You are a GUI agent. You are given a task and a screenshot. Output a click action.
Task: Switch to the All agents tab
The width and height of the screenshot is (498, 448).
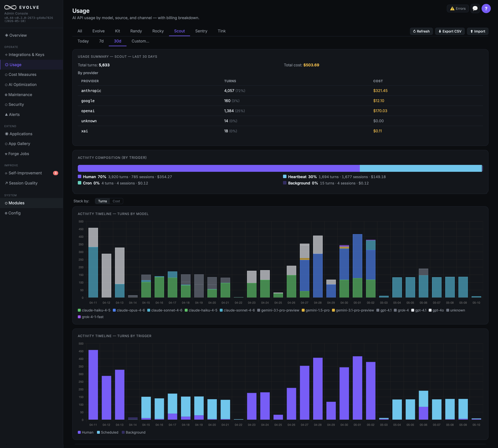pyautogui.click(x=80, y=31)
